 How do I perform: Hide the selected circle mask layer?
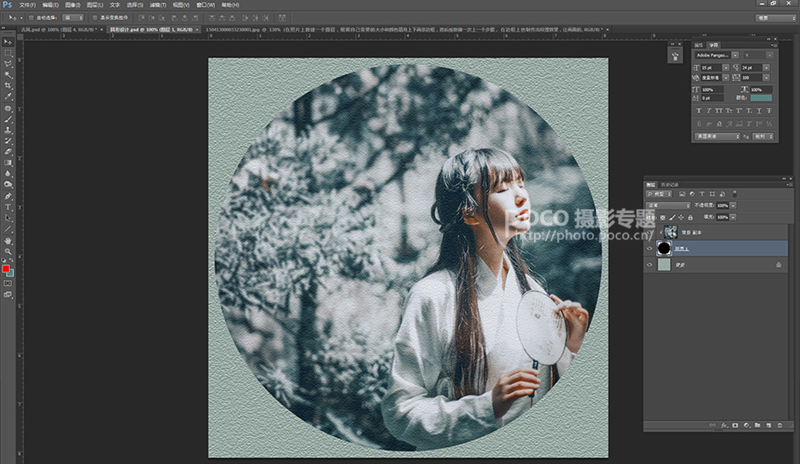click(649, 249)
